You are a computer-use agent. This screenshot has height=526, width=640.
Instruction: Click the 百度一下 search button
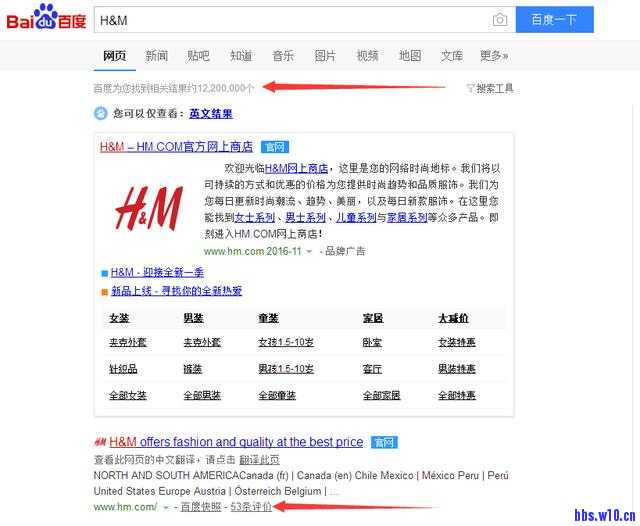click(554, 20)
